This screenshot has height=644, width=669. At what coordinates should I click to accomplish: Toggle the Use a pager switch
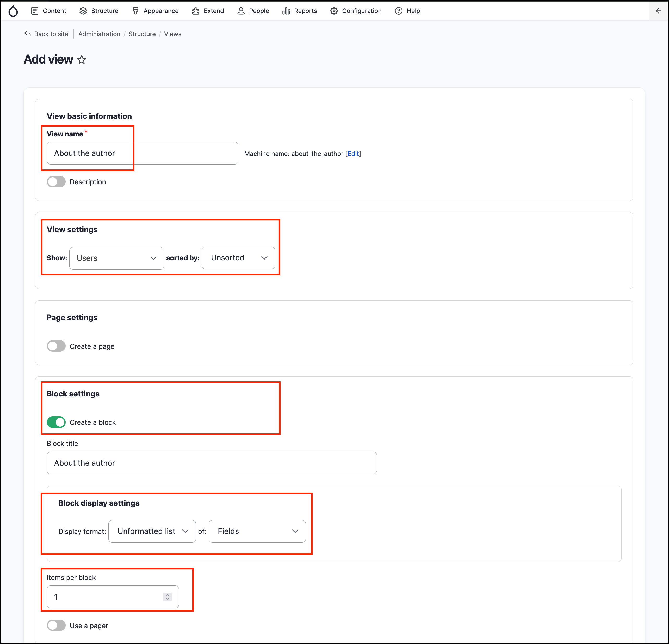click(56, 625)
